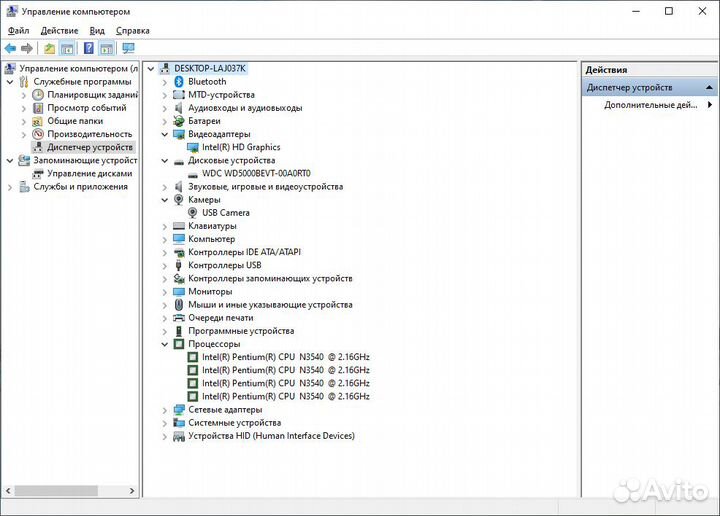
Task: Select the WDC WD5000BEVT-00A0RT0 disk
Action: [x=256, y=174]
